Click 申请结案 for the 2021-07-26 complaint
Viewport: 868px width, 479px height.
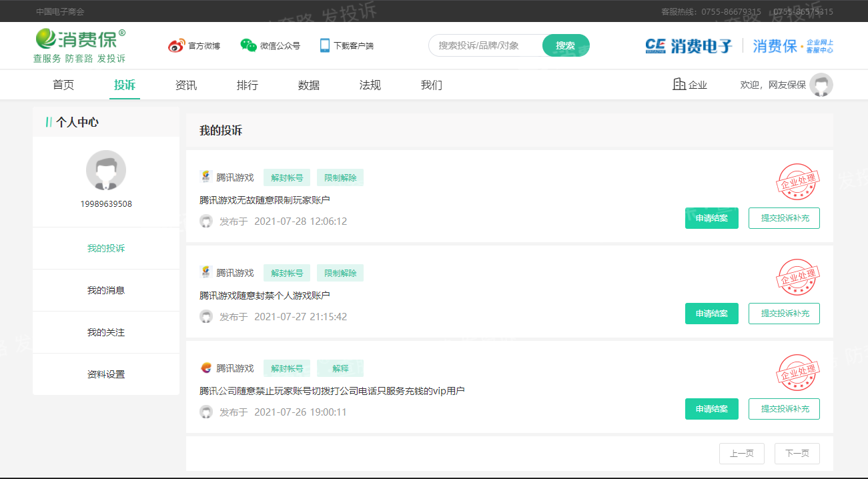click(712, 409)
